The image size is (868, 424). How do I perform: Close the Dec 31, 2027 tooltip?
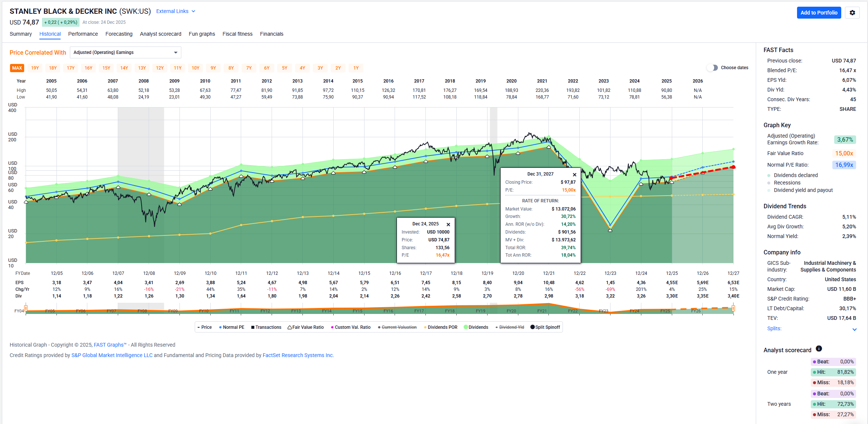tap(574, 174)
